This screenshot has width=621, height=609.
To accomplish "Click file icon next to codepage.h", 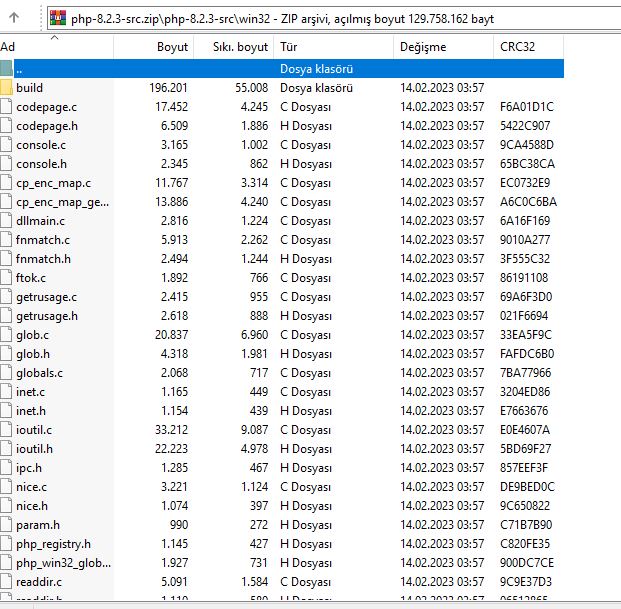I will [6, 126].
